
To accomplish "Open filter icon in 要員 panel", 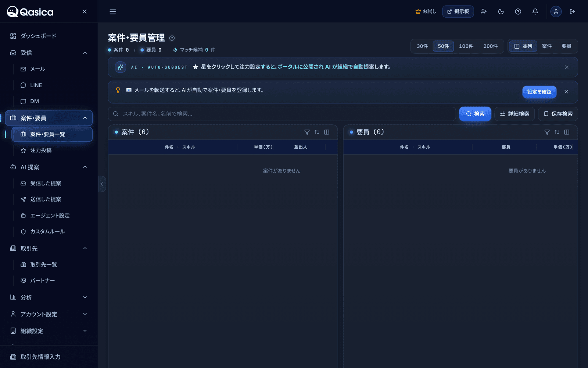I will click(547, 132).
